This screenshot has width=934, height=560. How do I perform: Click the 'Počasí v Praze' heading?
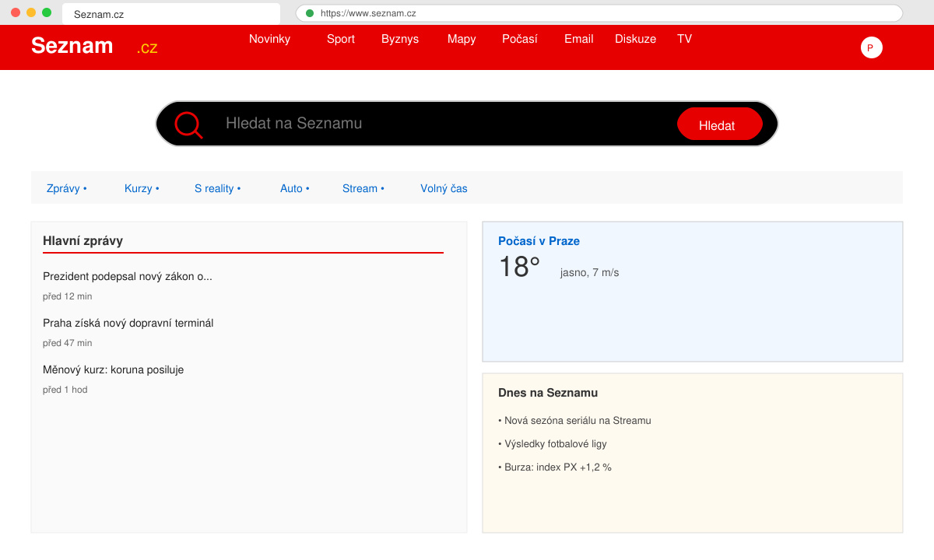[x=539, y=241]
